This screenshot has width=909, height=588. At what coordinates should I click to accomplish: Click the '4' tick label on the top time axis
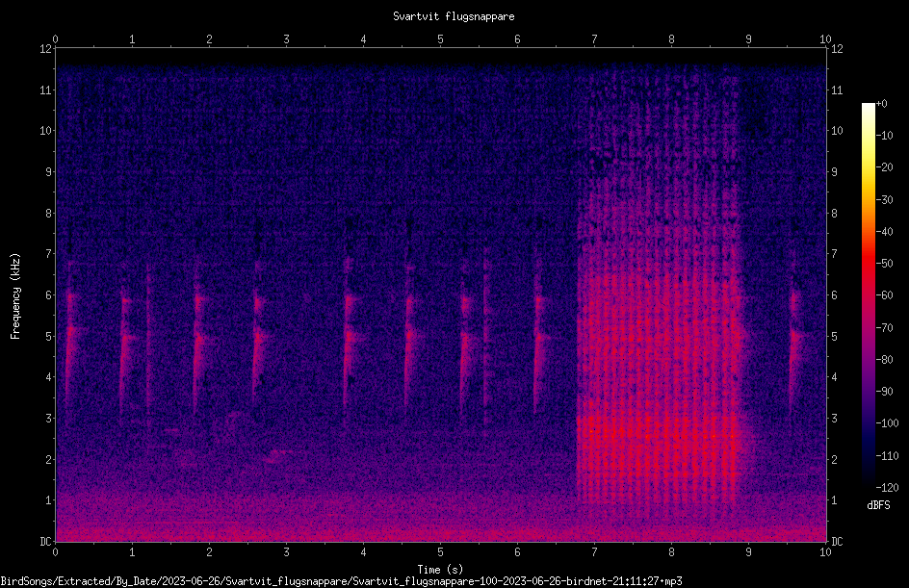[363, 39]
